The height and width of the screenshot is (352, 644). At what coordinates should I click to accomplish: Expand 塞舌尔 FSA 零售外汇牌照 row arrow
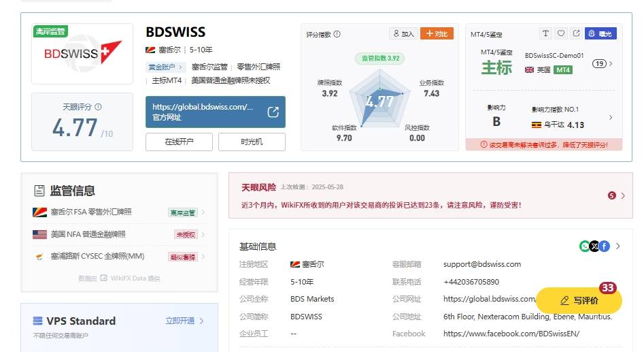[x=203, y=212]
